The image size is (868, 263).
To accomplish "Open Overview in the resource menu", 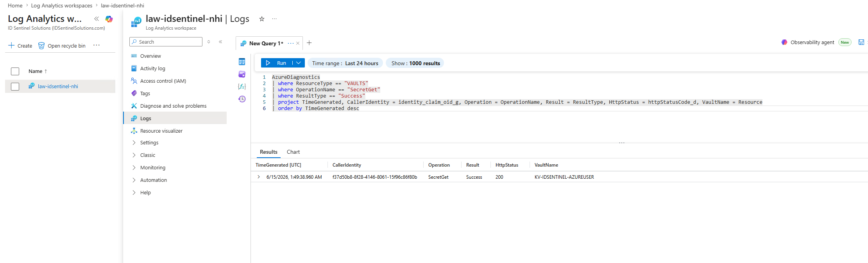I will [x=150, y=56].
